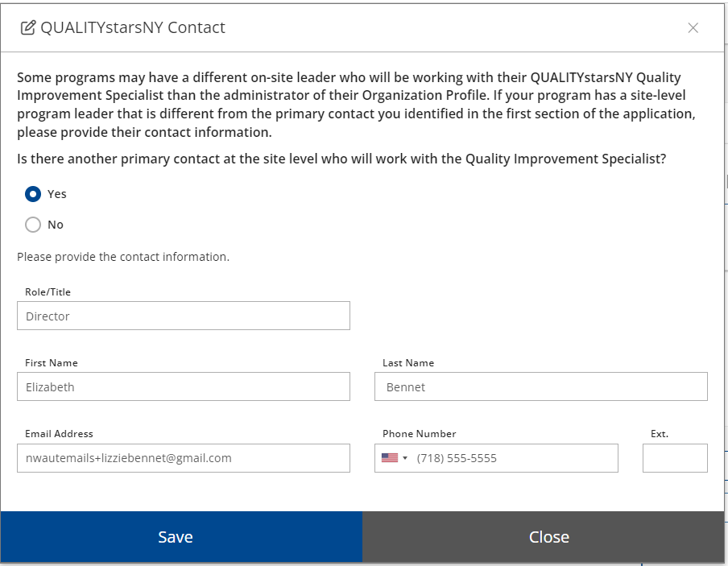Select the Email Address input field
This screenshot has height=566, width=728.
tap(184, 458)
